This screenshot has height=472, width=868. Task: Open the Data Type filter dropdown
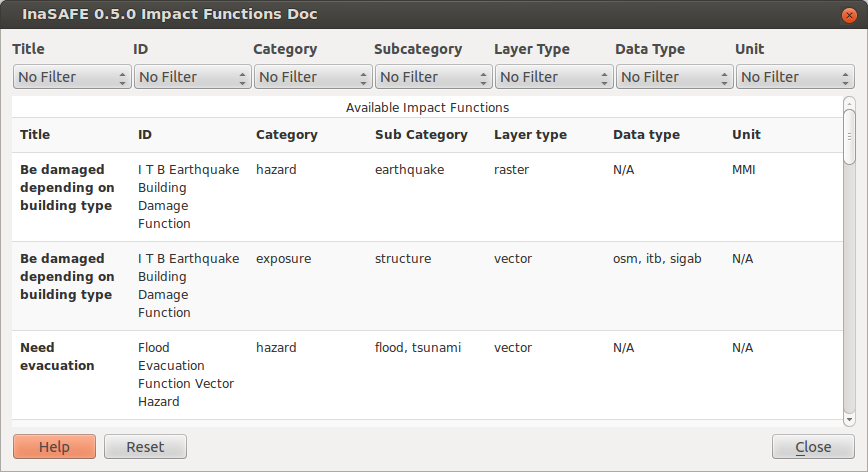tap(674, 77)
